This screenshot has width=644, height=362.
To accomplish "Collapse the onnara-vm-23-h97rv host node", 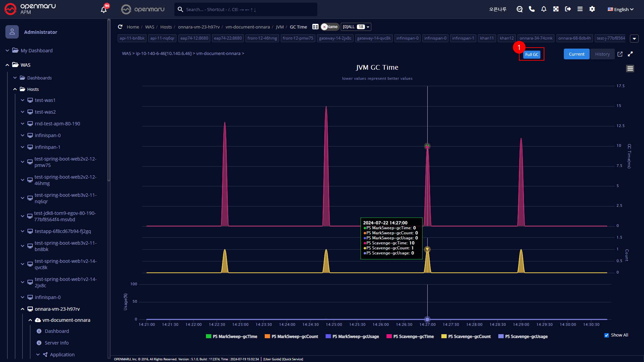I will click(22, 309).
